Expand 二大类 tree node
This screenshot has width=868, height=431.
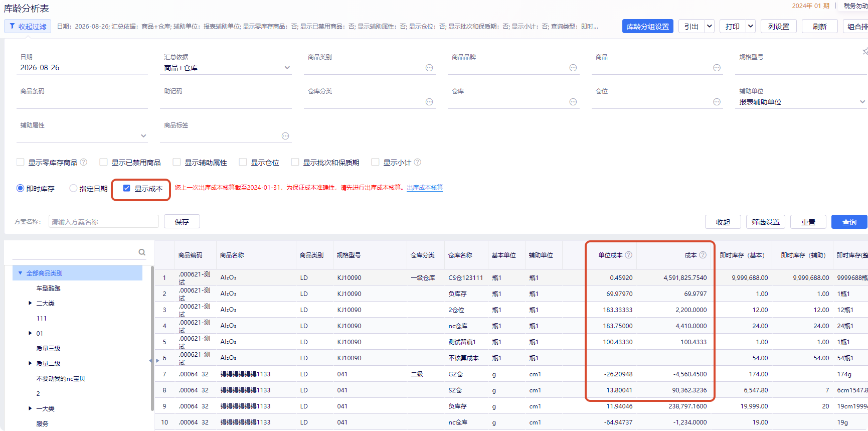click(30, 303)
